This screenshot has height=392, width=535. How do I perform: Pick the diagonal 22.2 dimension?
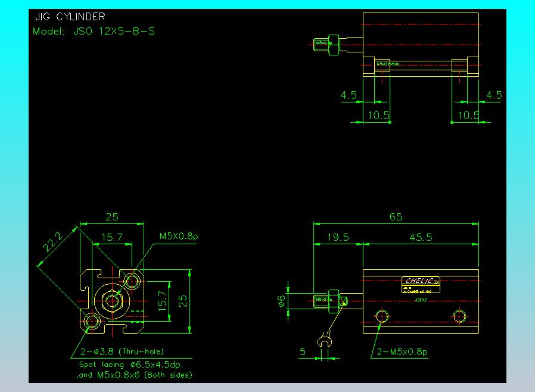tap(53, 242)
